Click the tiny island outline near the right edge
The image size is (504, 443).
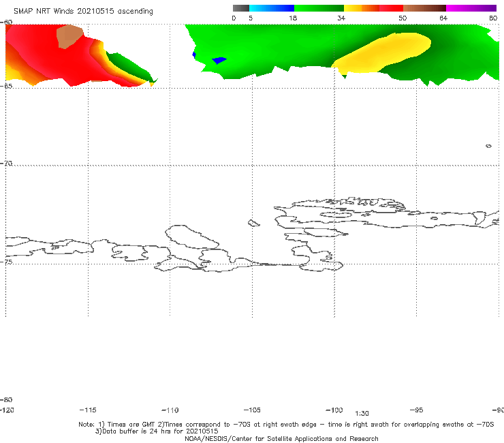(x=488, y=146)
